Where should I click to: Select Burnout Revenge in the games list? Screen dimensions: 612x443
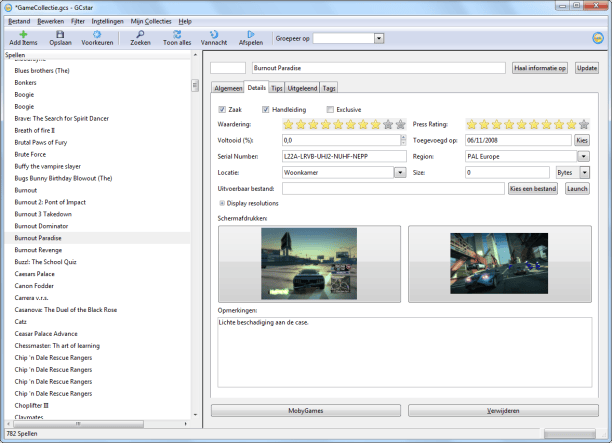(39, 250)
